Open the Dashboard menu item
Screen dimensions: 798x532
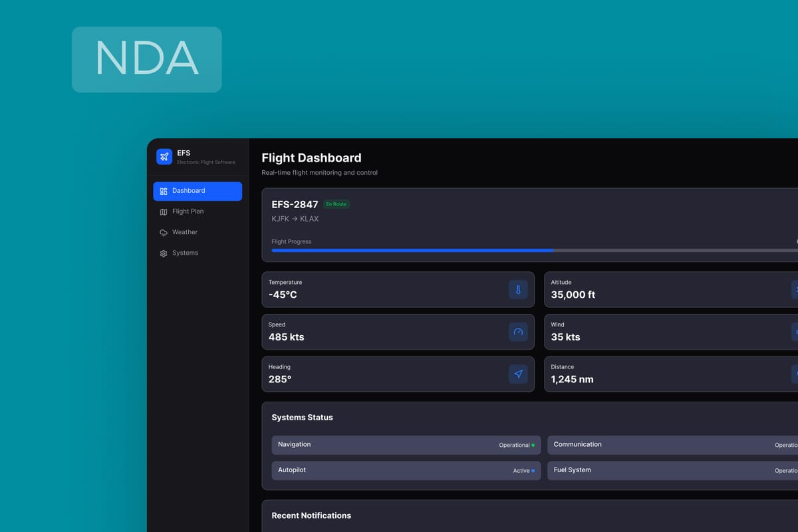[198, 191]
